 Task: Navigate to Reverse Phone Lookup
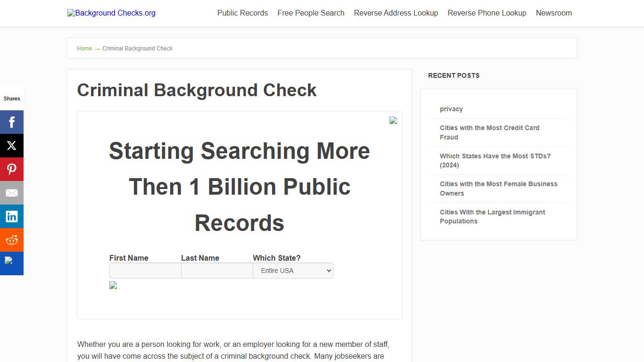pyautogui.click(x=487, y=13)
